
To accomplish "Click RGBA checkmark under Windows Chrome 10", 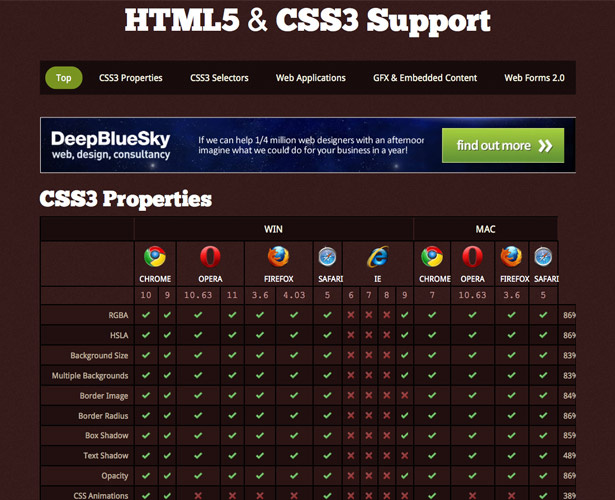I will (x=146, y=315).
